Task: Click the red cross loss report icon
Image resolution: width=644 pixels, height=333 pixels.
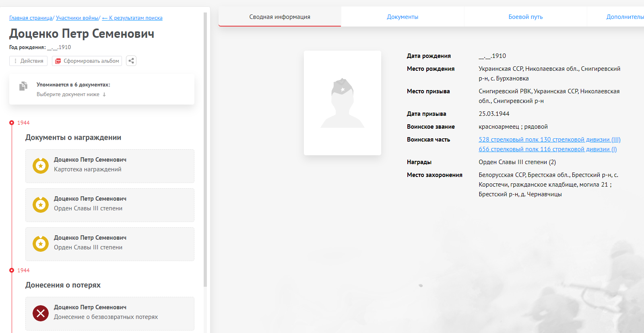Action: (x=41, y=313)
